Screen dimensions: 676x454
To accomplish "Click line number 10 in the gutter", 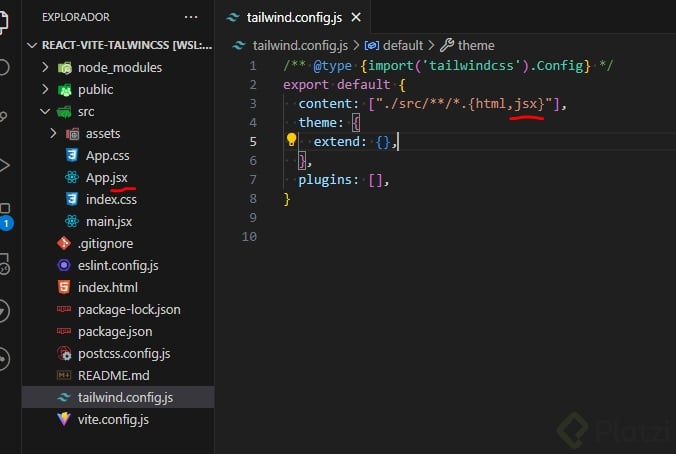I will tap(249, 237).
